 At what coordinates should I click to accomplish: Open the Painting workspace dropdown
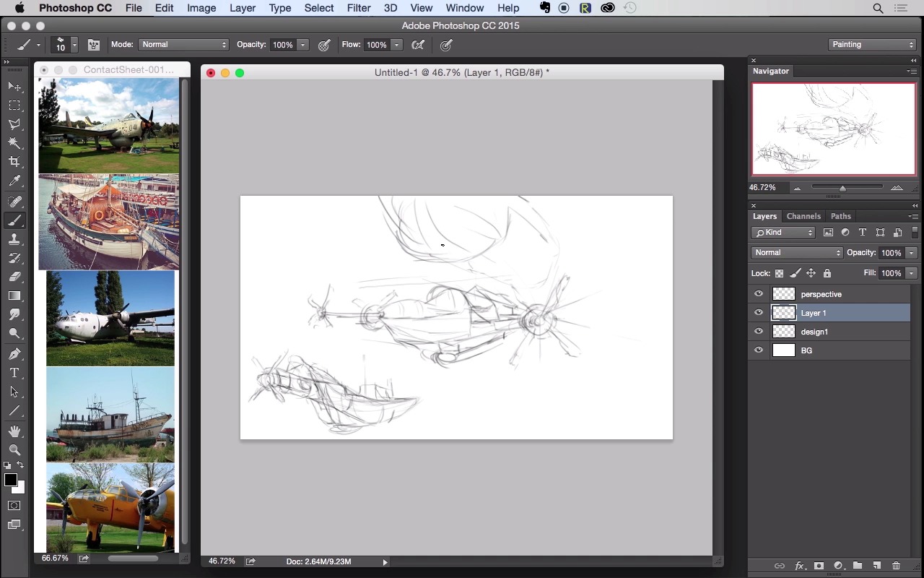(872, 45)
